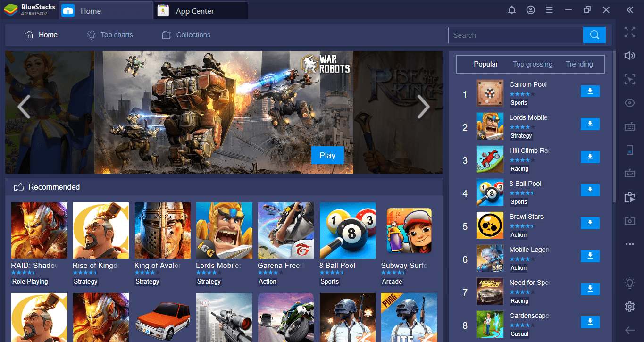This screenshot has height=342, width=644.
Task: Click Brawl Stars title in popular list
Action: tap(527, 217)
